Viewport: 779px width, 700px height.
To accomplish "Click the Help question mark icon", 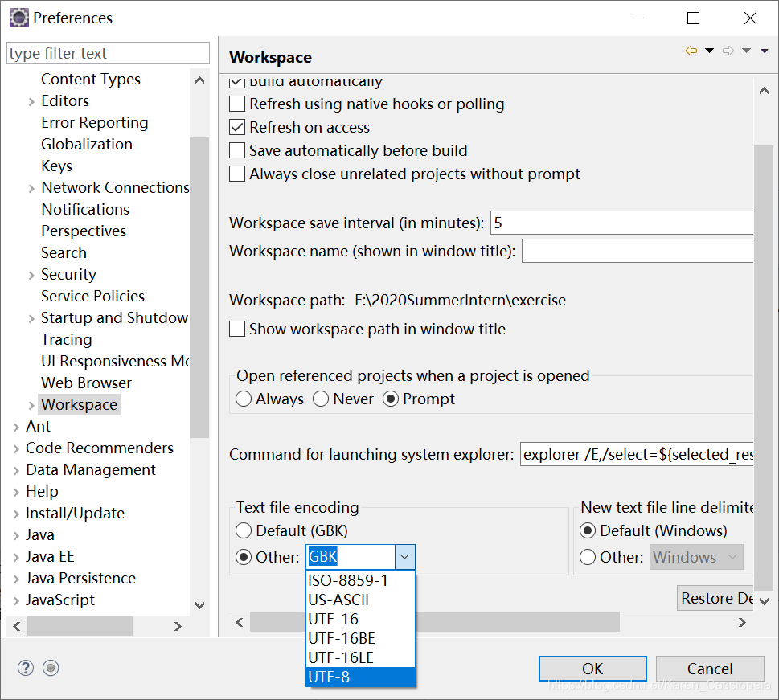I will coord(26,668).
